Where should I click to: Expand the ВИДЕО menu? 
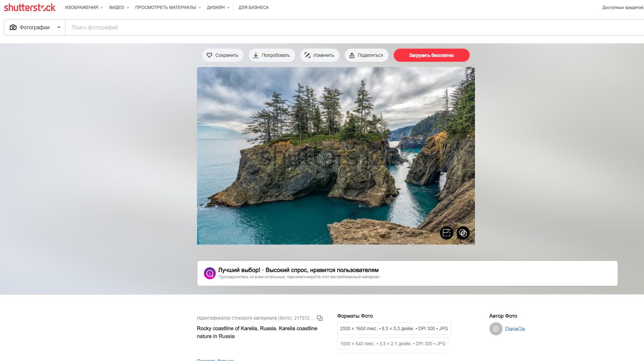pyautogui.click(x=119, y=7)
